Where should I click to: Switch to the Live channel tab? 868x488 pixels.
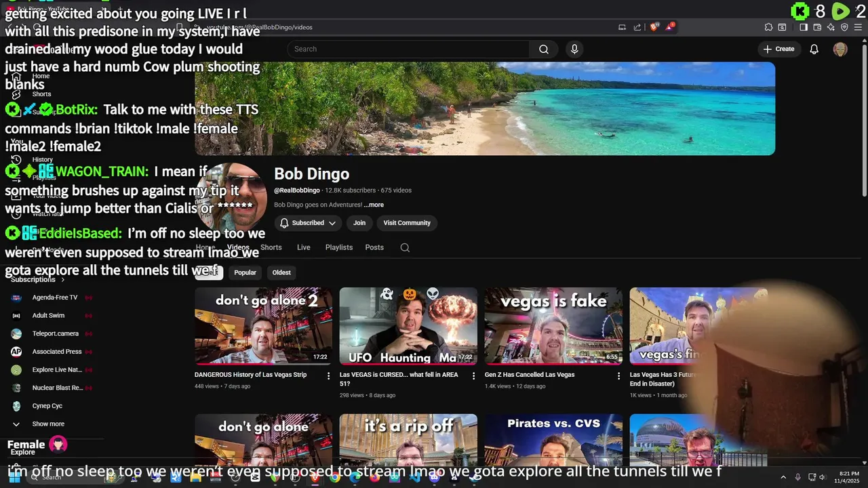[x=303, y=247]
